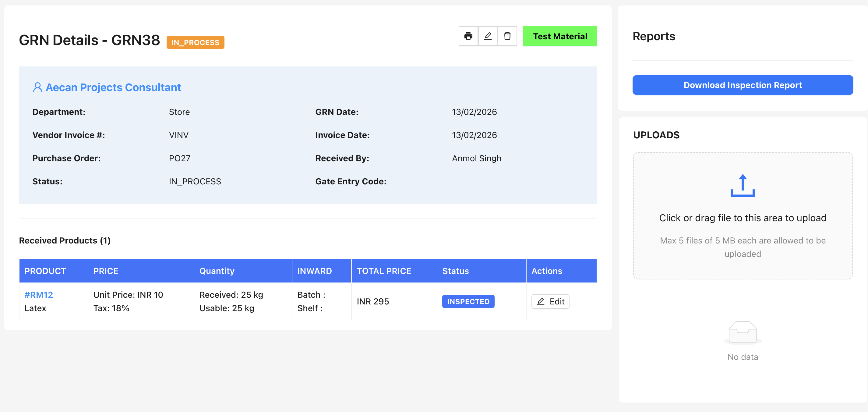This screenshot has height=412, width=868.
Task: Click the Received Products (1) heading
Action: tap(65, 240)
